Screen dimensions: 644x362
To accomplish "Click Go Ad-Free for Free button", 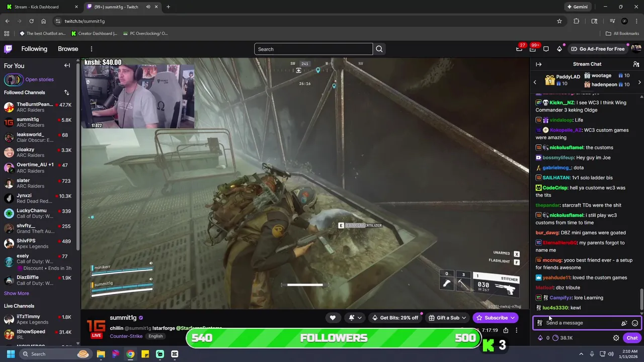I will pyautogui.click(x=598, y=49).
